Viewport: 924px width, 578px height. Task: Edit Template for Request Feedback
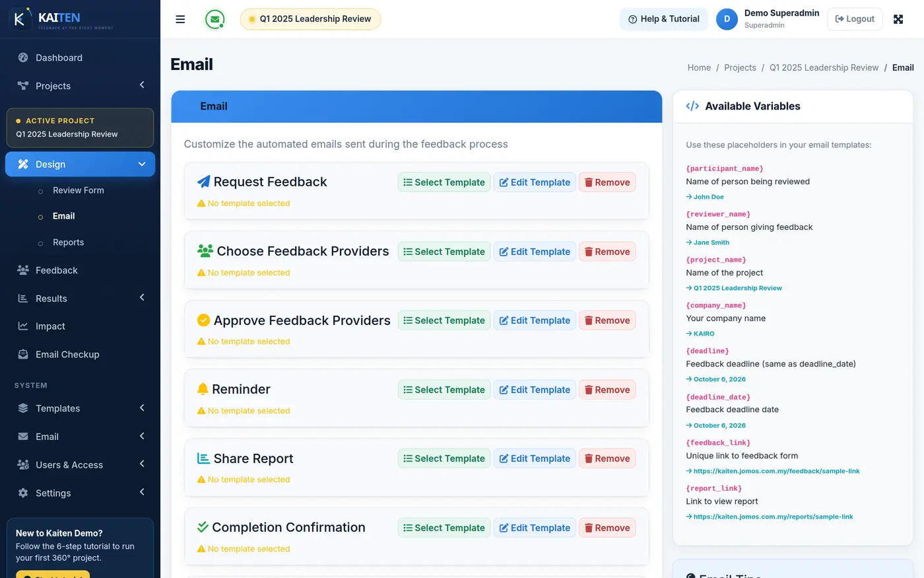(535, 182)
